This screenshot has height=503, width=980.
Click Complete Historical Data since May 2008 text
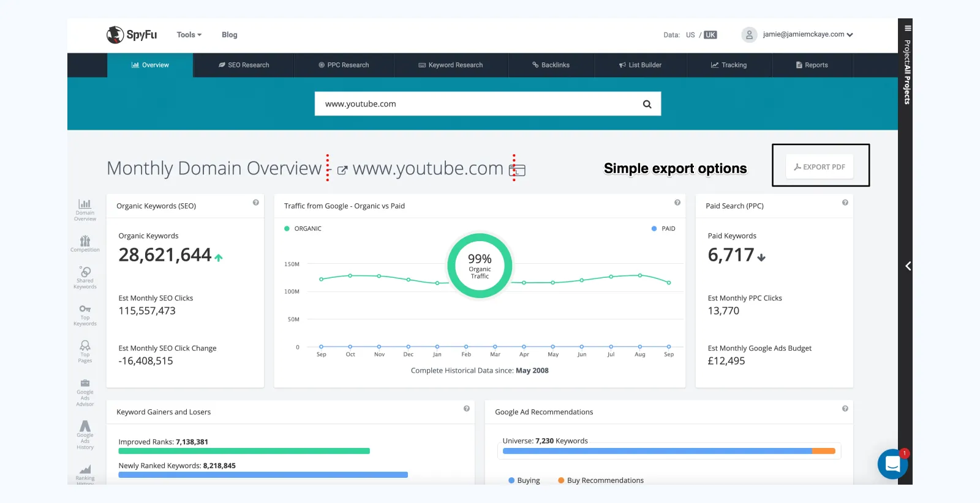pyautogui.click(x=480, y=371)
